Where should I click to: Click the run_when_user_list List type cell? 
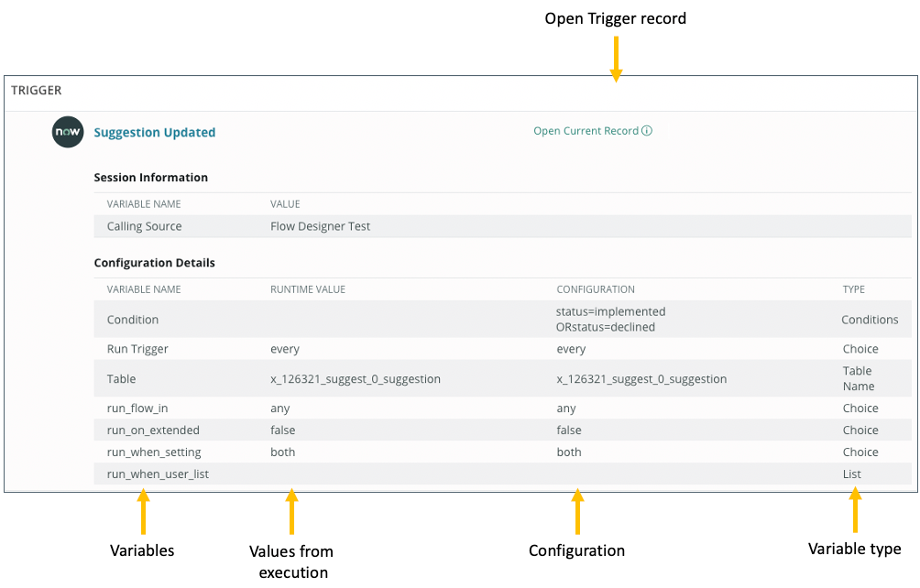pyautogui.click(x=851, y=474)
